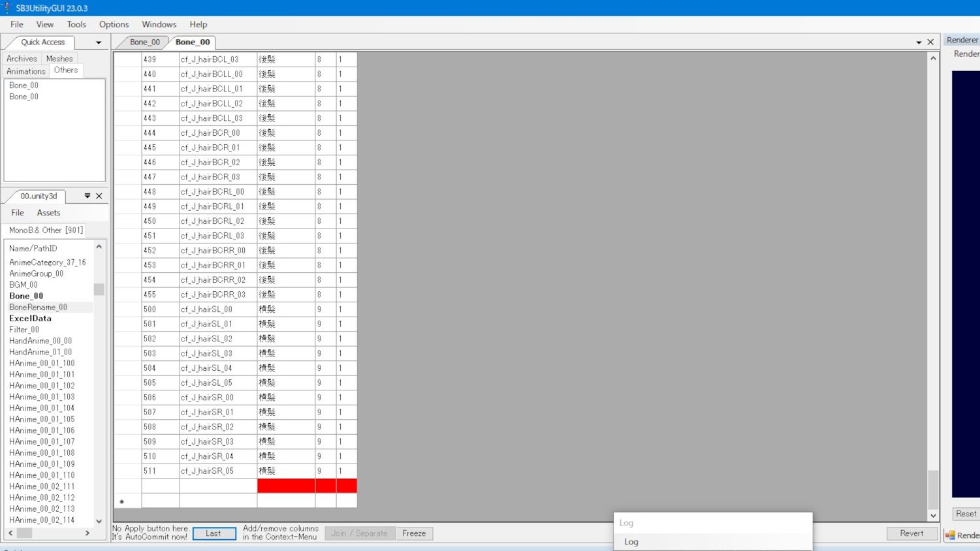
Task: Click the Renderer tab icon at bottom right
Action: 951,535
